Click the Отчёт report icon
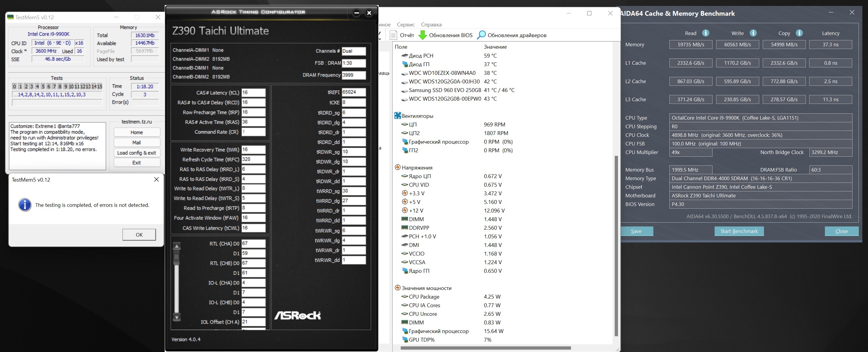The height and width of the screenshot is (352, 868). click(393, 35)
